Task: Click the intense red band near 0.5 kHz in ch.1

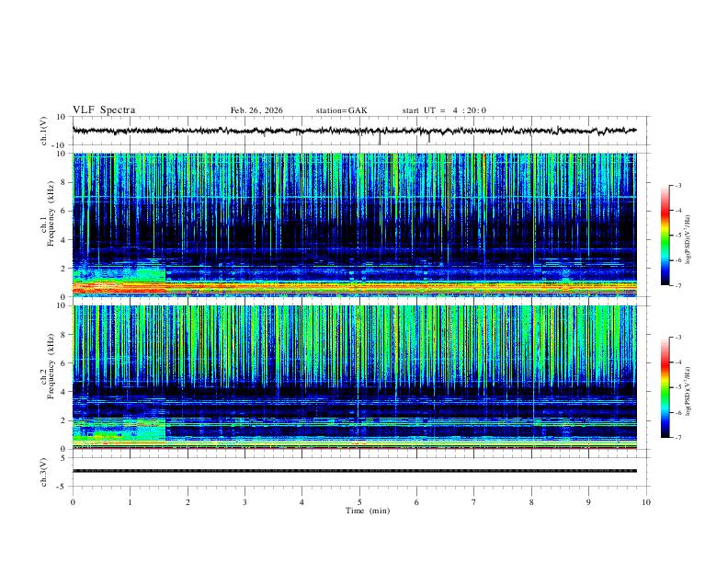Action: [x=119, y=288]
